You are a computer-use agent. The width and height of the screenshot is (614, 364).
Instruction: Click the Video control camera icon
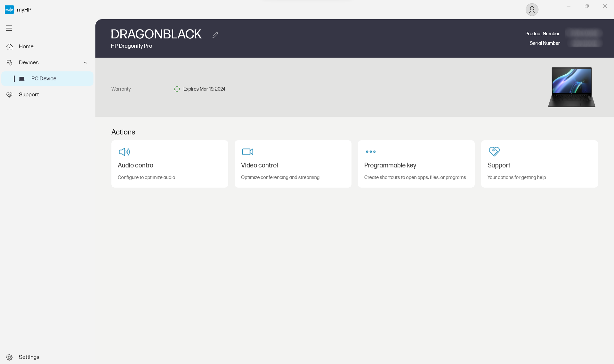pyautogui.click(x=248, y=152)
